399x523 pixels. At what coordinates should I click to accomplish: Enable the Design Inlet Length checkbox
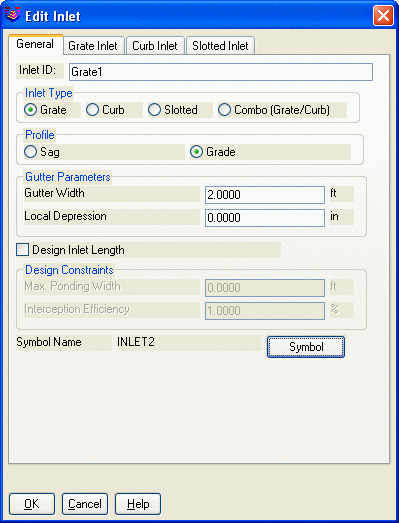click(22, 250)
